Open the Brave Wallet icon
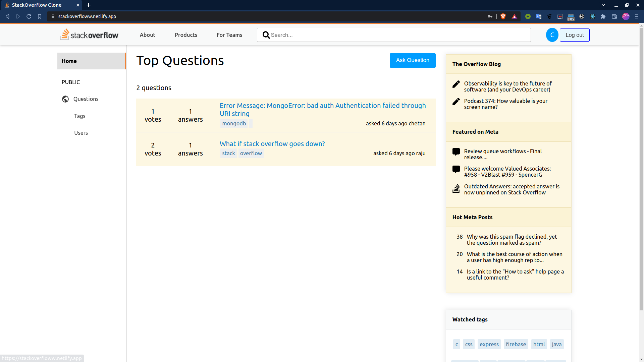The image size is (644, 362). 614,16
